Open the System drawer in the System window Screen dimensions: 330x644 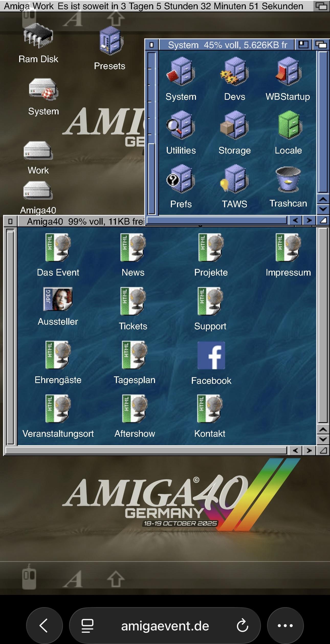click(181, 71)
